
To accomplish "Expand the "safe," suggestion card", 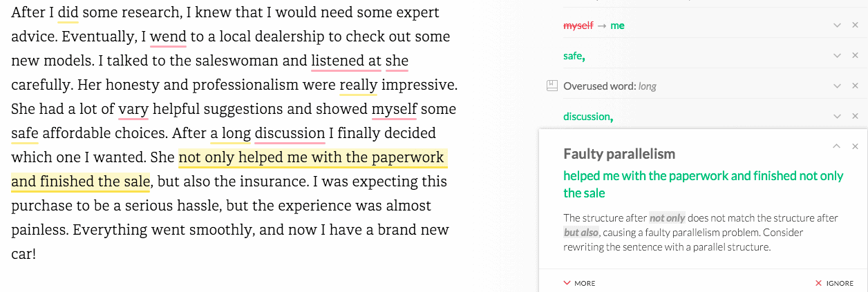I will point(837,56).
